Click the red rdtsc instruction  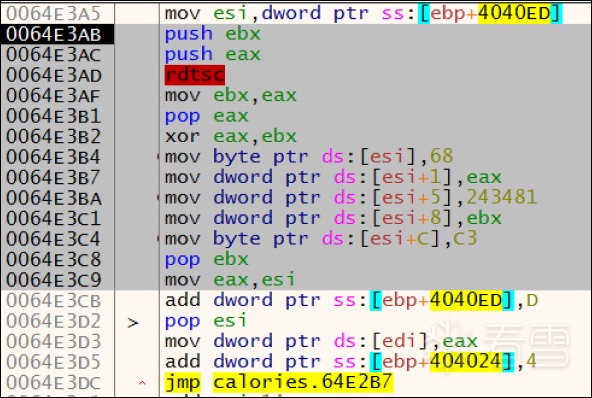coord(195,75)
